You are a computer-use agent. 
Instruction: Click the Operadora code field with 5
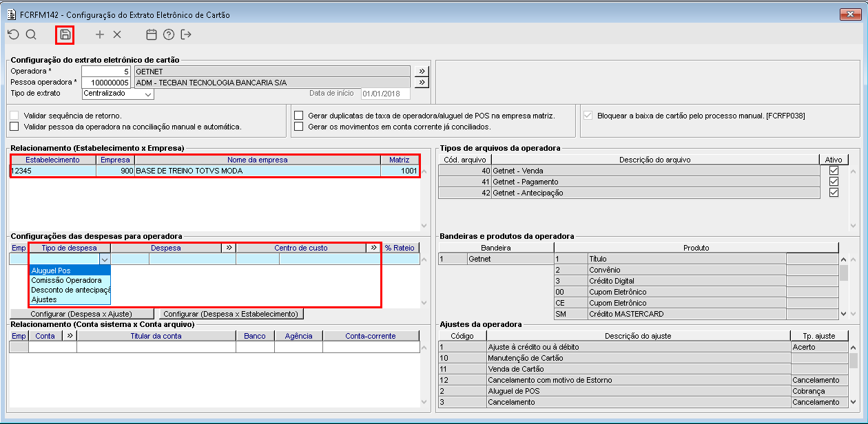[105, 71]
